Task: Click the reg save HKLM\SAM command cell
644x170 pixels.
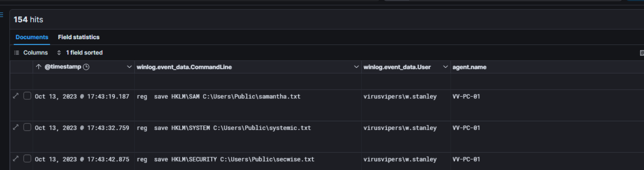Action: tap(219, 96)
